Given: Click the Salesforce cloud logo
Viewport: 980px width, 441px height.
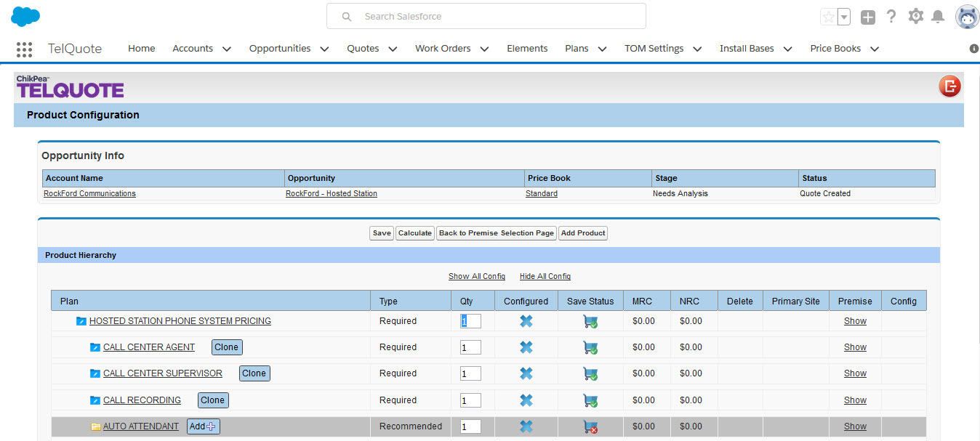Looking at the screenshot, I should pos(24,15).
